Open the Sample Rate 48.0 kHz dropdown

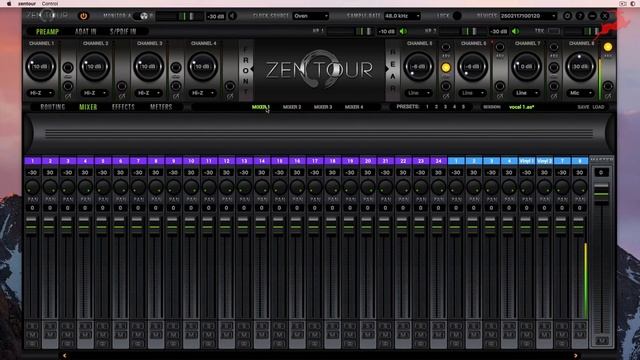point(402,16)
